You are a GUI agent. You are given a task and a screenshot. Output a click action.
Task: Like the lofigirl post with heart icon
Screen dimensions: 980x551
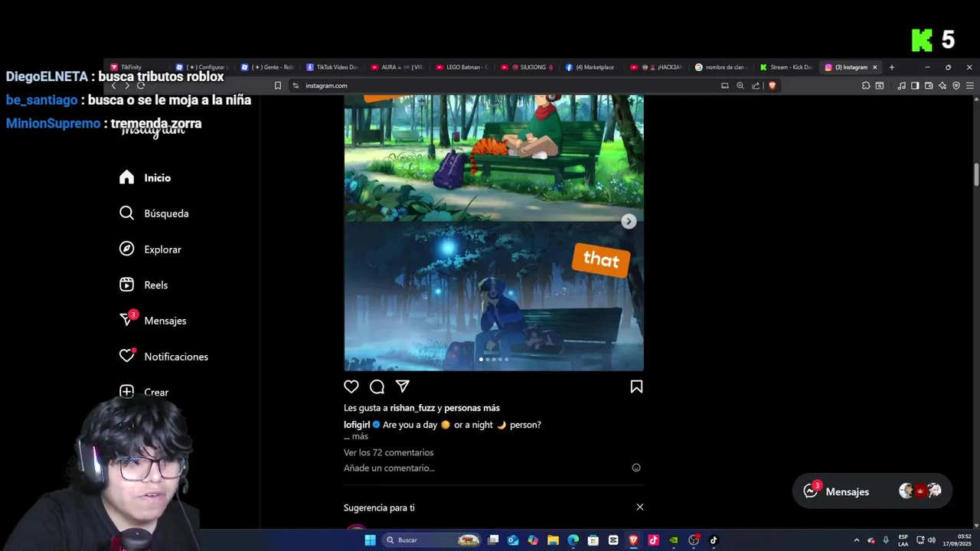[351, 386]
